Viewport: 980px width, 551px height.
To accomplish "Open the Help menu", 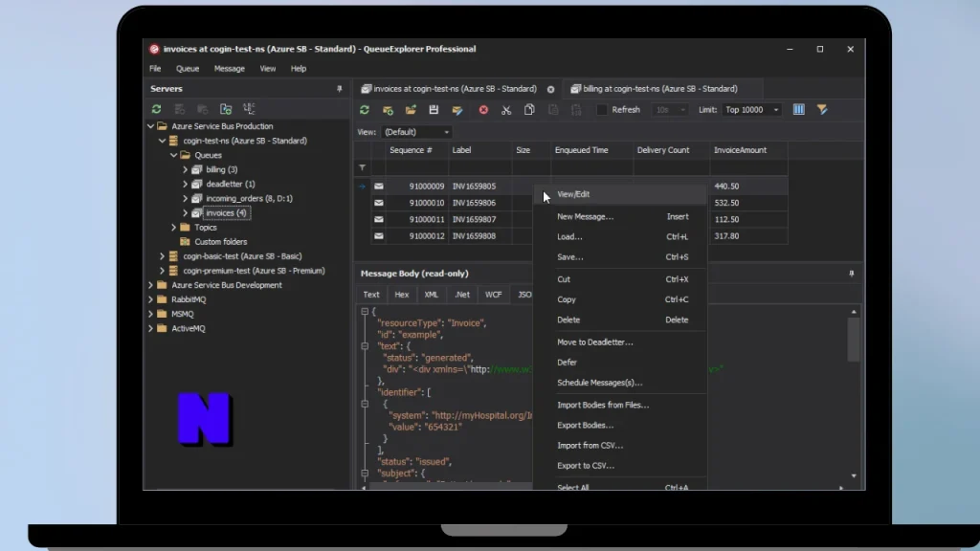I will (x=299, y=69).
